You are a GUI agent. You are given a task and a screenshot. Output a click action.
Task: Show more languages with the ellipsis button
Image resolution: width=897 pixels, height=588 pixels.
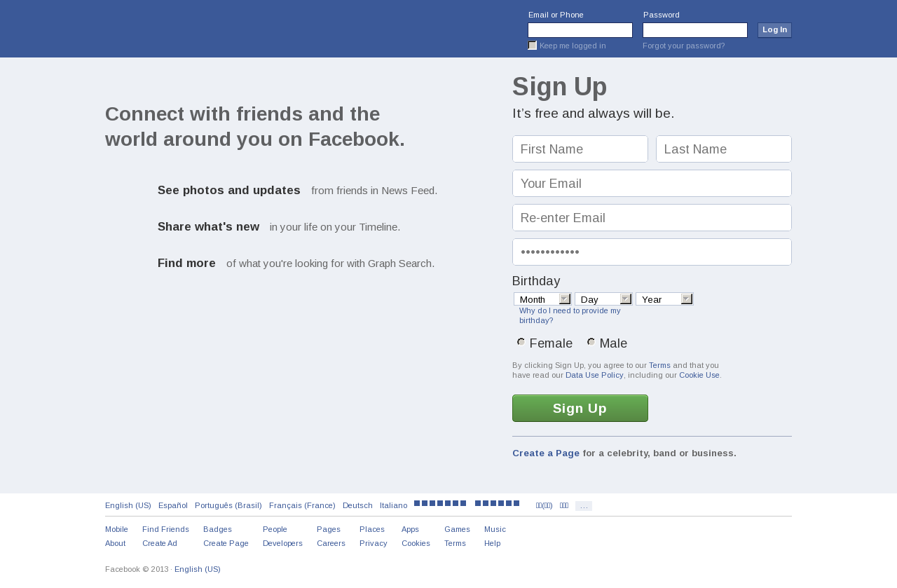click(584, 506)
